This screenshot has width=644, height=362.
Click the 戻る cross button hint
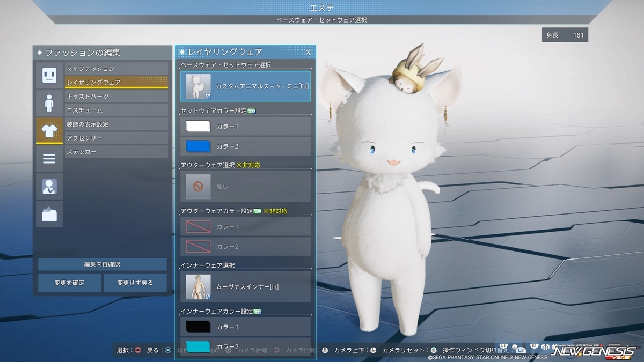point(159,350)
